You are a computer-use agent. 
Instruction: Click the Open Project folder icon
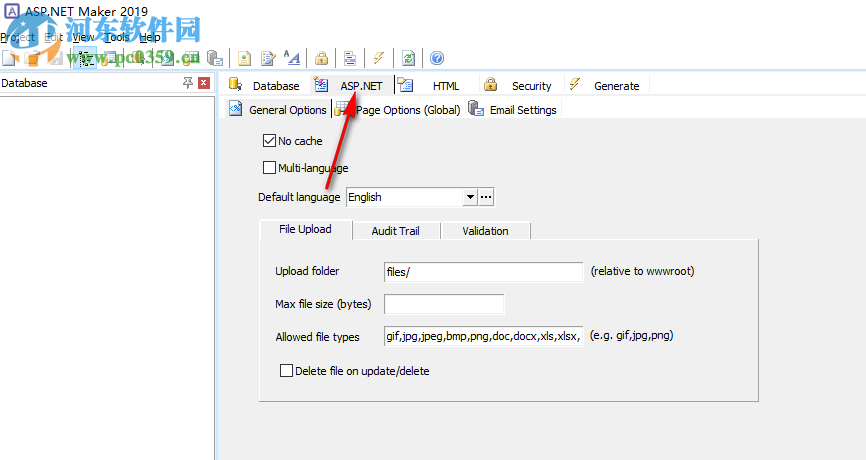32,58
